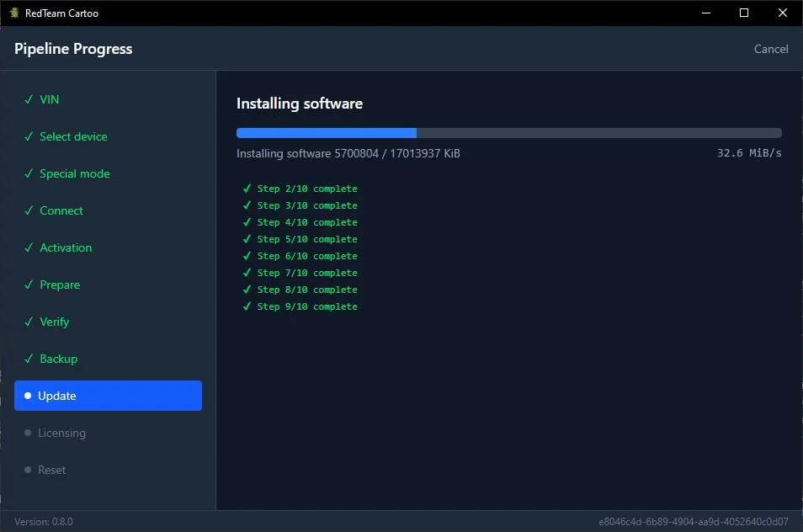Click the 'Version: 0.8.0' status bar text
This screenshot has width=803, height=532.
[44, 522]
